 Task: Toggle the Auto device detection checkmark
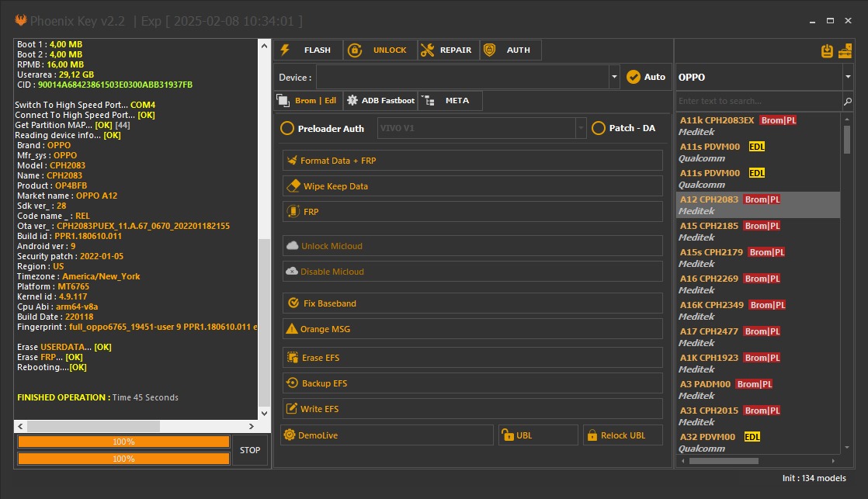630,76
